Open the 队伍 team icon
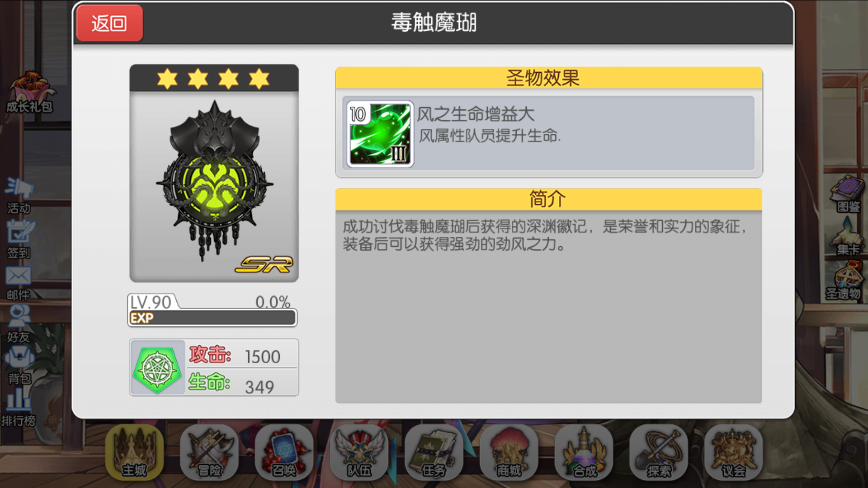The image size is (868, 488). pyautogui.click(x=359, y=452)
